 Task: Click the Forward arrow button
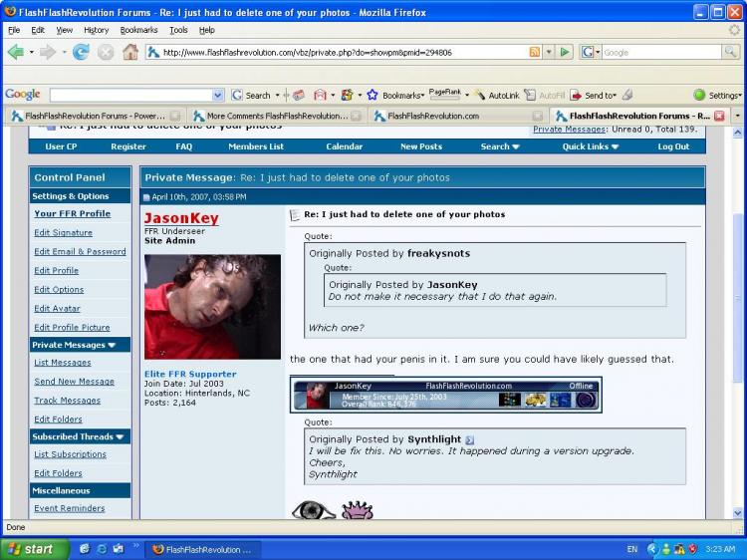[x=47, y=52]
